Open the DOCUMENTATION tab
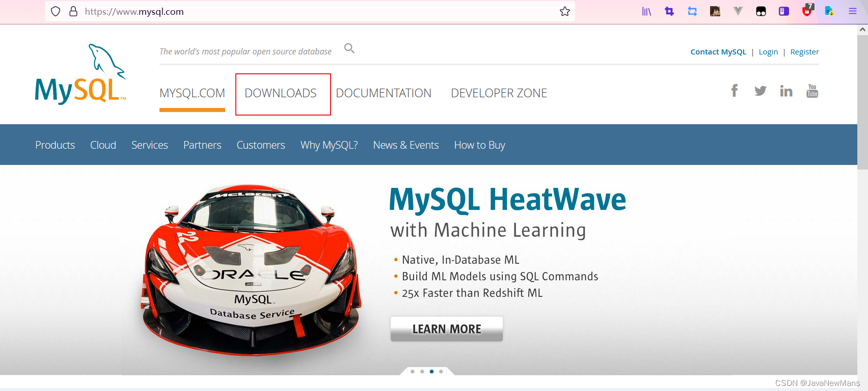 click(384, 93)
